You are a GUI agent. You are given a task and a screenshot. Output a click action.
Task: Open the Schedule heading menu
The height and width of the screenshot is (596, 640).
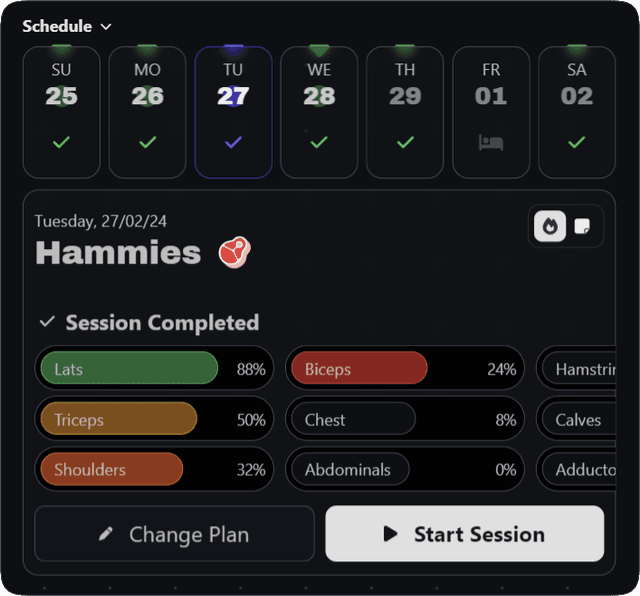click(x=57, y=27)
